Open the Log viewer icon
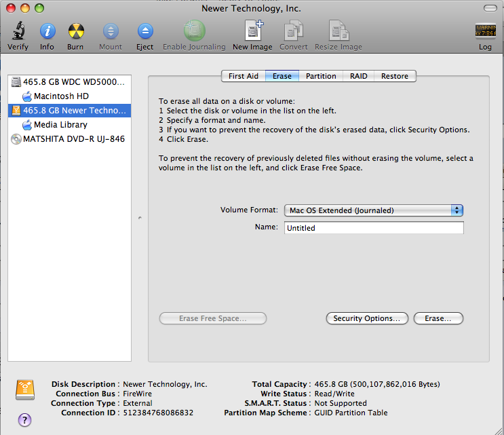504x435 pixels. click(486, 31)
